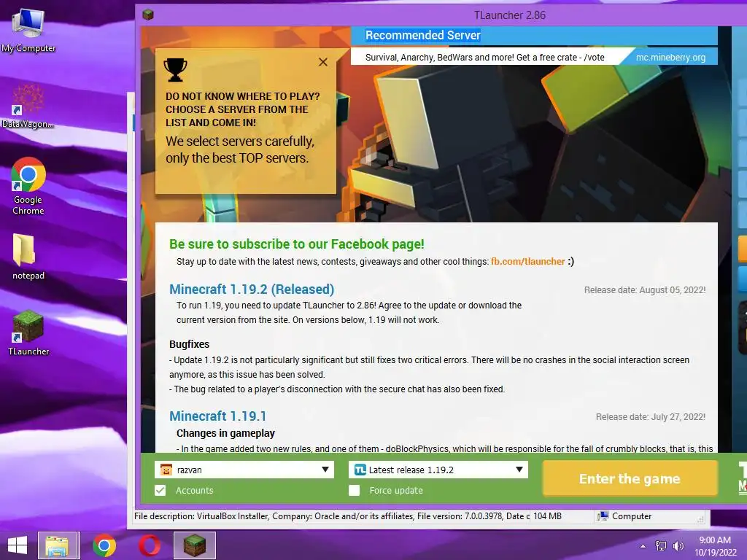Open the fb.com/tlauncher link
Image resolution: width=747 pixels, height=560 pixels.
[x=528, y=262]
